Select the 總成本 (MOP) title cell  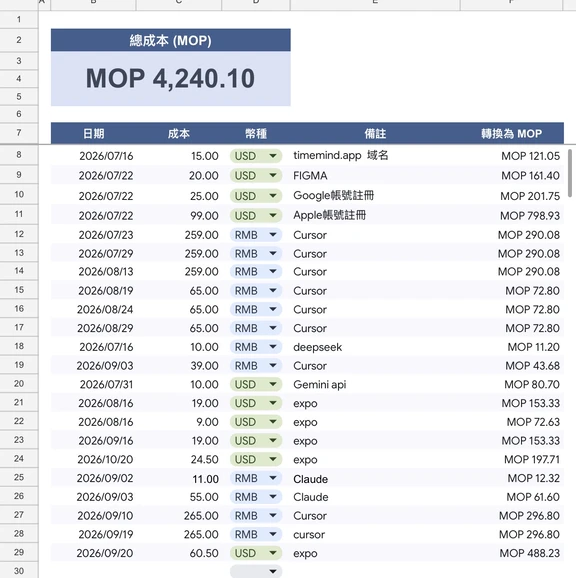(171, 40)
